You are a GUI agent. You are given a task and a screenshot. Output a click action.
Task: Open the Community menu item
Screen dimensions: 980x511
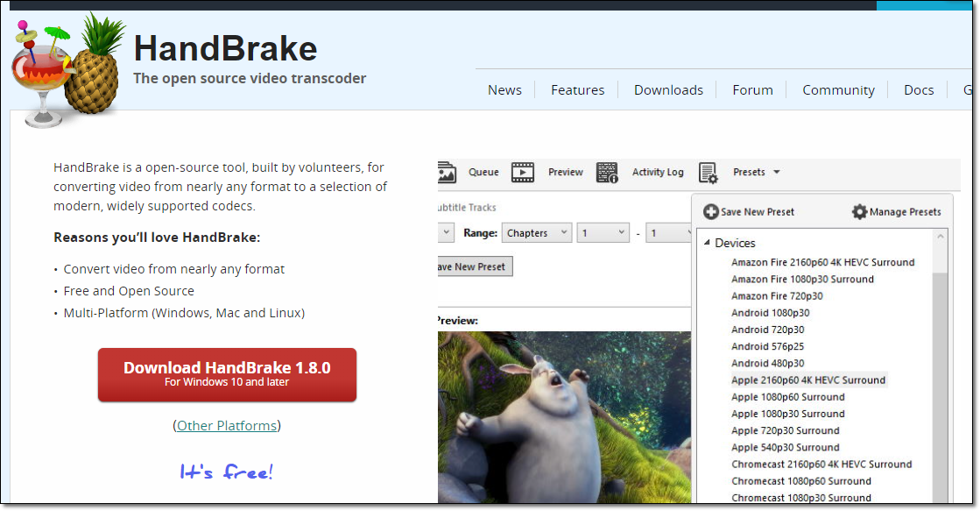pos(838,90)
